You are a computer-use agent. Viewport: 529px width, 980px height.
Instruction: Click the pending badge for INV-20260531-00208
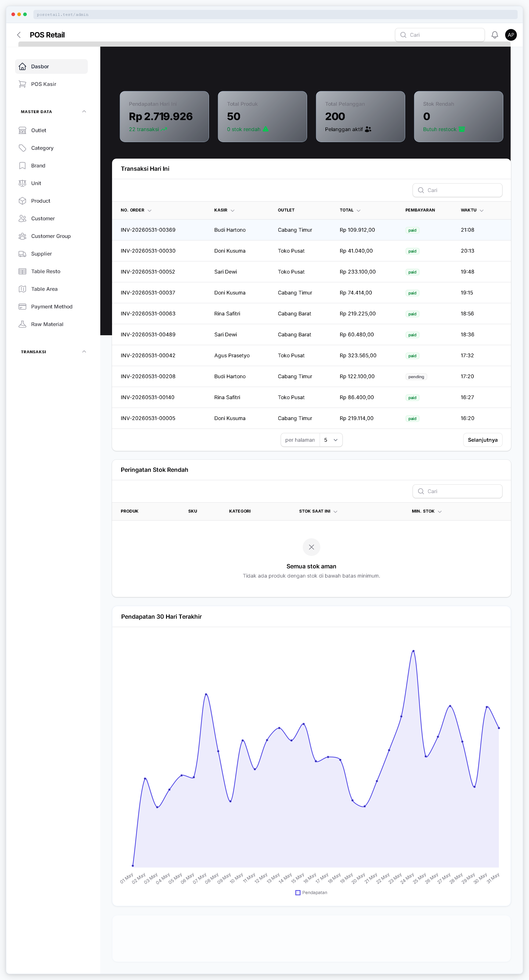click(x=416, y=377)
